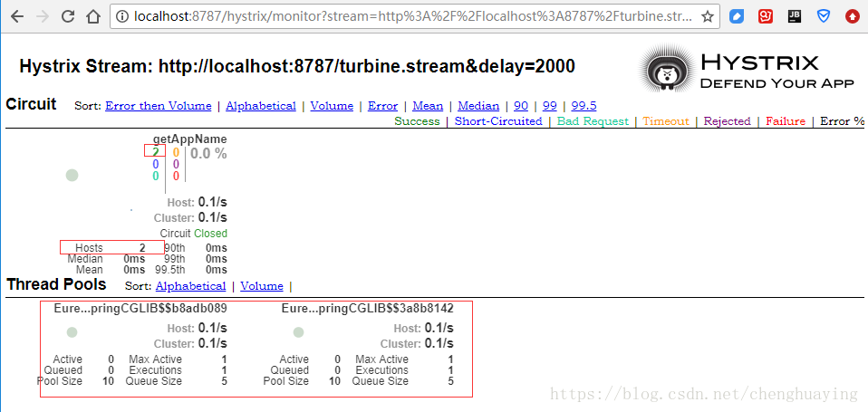868x412 pixels.
Task: Click the site information icon in address bar
Action: 122,16
